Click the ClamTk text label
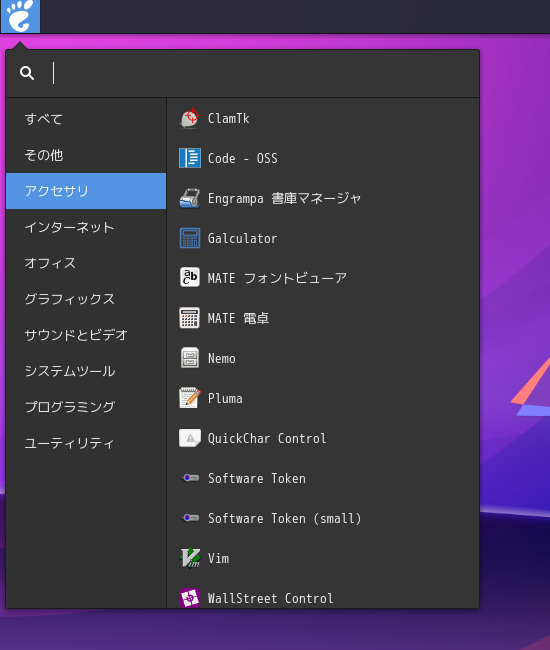The image size is (550, 650). (228, 119)
